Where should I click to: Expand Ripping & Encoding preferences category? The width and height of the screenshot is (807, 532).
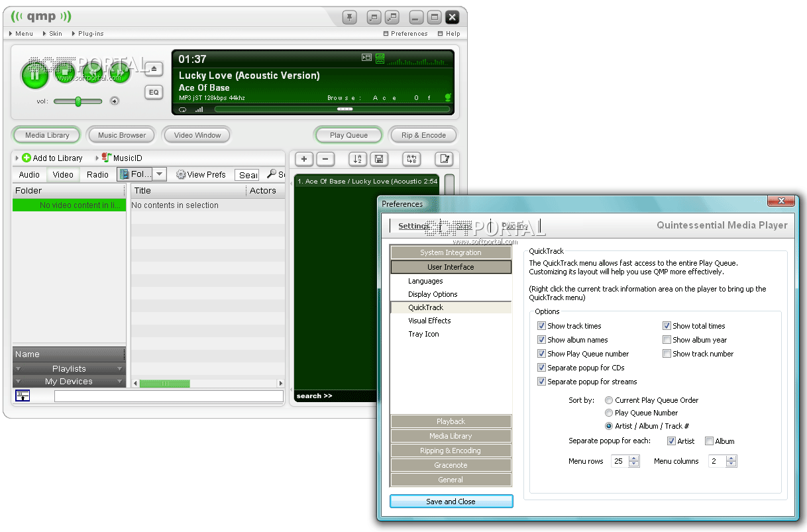(451, 451)
